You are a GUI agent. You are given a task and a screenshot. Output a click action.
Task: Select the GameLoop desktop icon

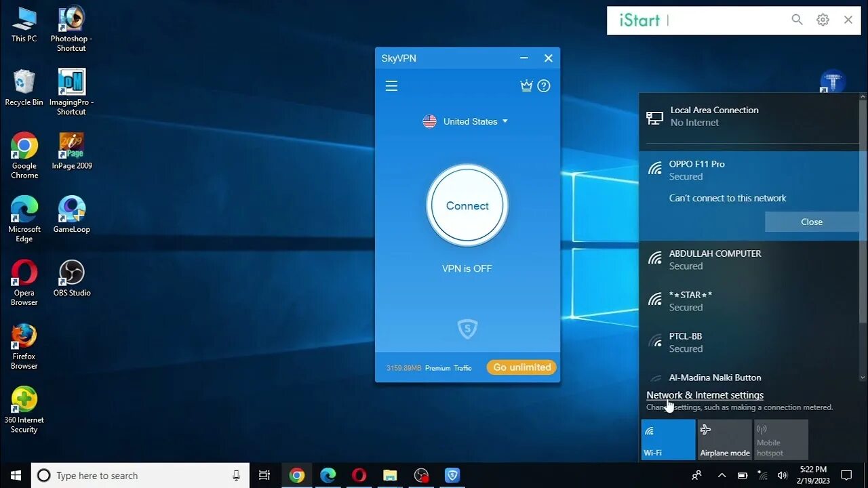point(71,215)
